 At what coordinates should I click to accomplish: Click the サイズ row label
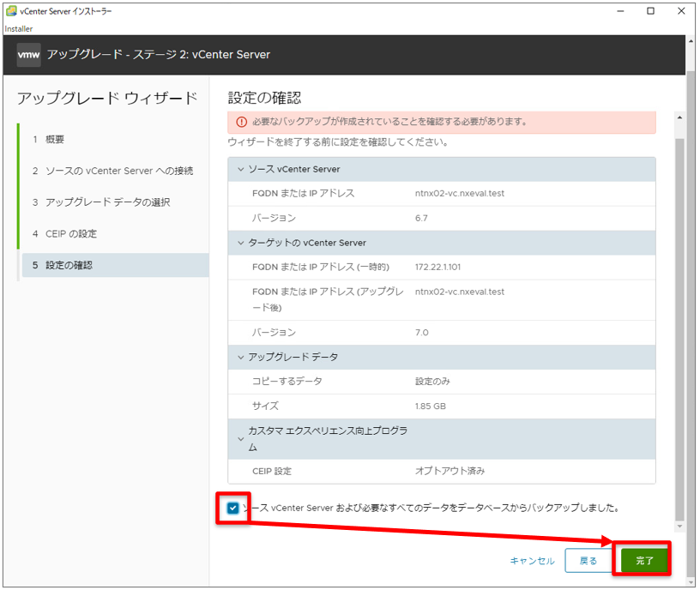(x=265, y=406)
